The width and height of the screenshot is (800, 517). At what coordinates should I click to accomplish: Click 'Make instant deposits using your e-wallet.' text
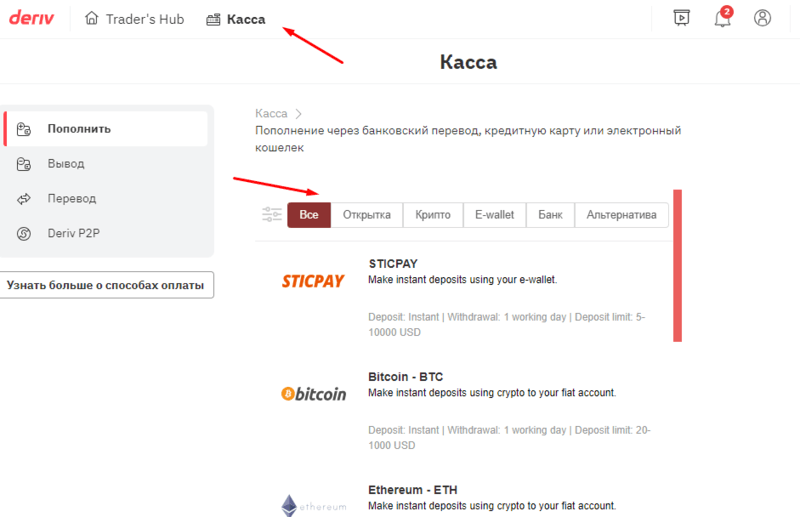pos(463,280)
